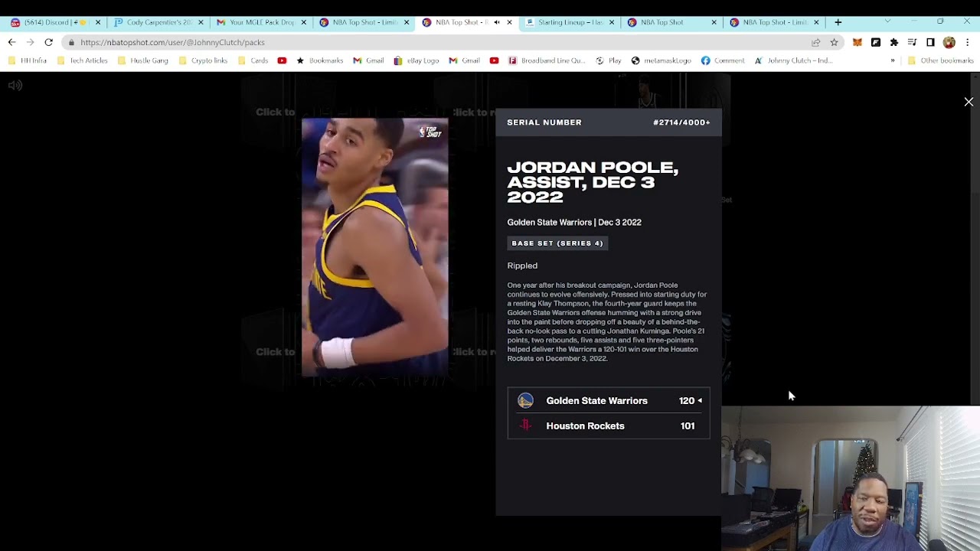
Task: Toggle the browser side panel
Action: (930, 42)
